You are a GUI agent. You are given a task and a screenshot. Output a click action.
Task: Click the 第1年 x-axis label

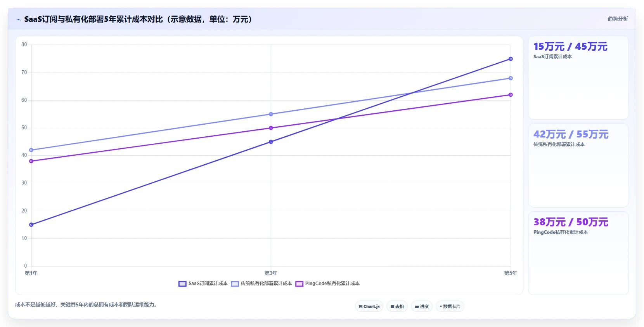[31, 273]
